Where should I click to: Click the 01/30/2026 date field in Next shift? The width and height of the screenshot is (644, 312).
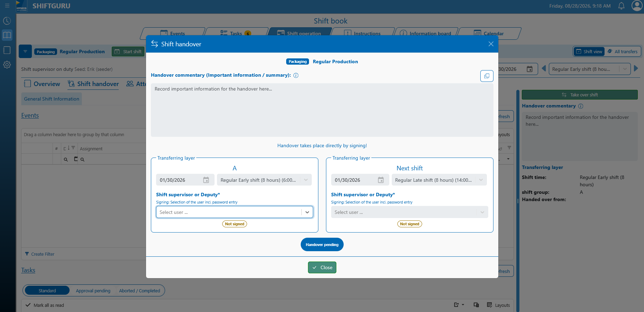coord(360,180)
